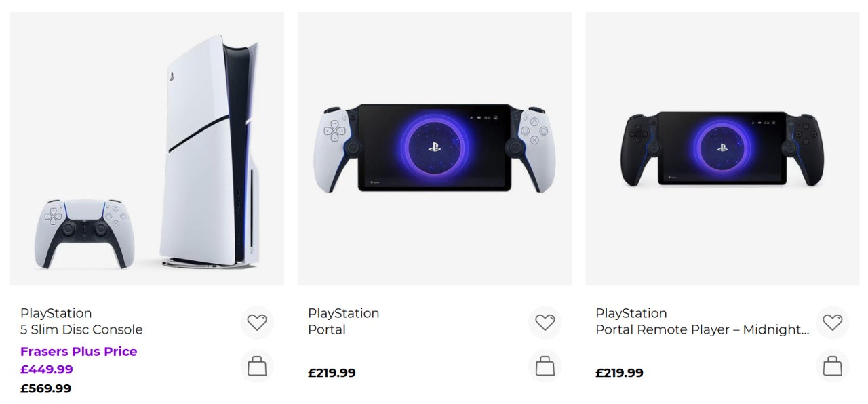868x404 pixels.
Task: Wishlist the Portal Remote Player Midnight
Action: click(832, 323)
